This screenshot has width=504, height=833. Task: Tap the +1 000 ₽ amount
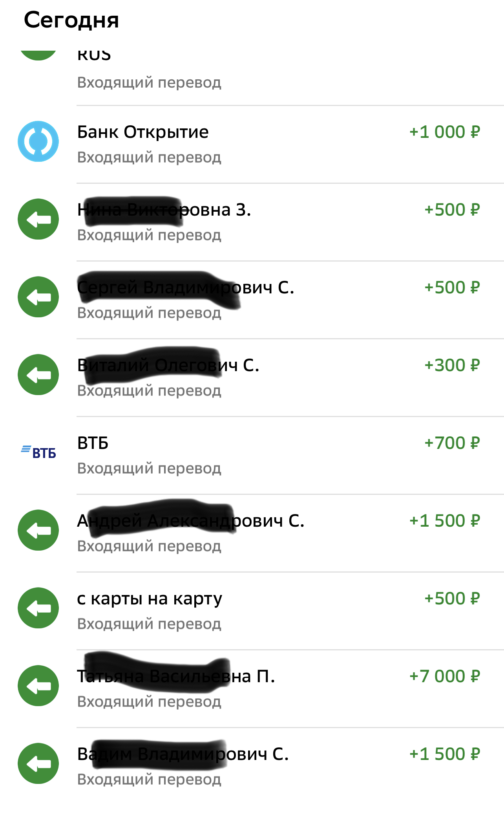tap(444, 132)
